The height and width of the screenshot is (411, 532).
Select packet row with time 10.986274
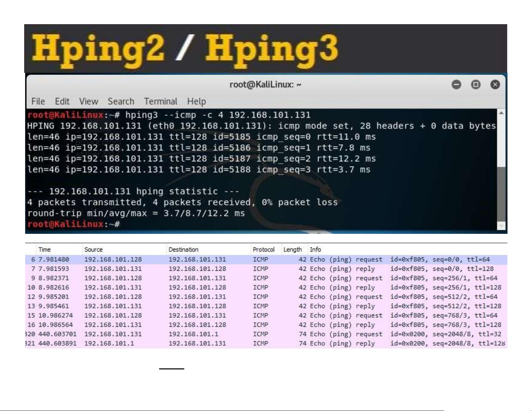pos(266,315)
